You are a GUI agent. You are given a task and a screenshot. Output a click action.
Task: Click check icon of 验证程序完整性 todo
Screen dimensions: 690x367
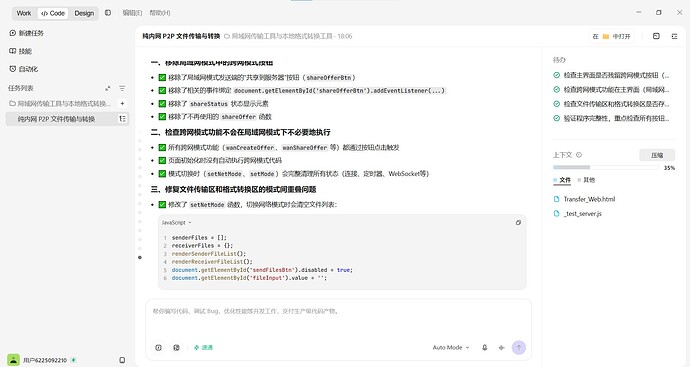point(556,118)
